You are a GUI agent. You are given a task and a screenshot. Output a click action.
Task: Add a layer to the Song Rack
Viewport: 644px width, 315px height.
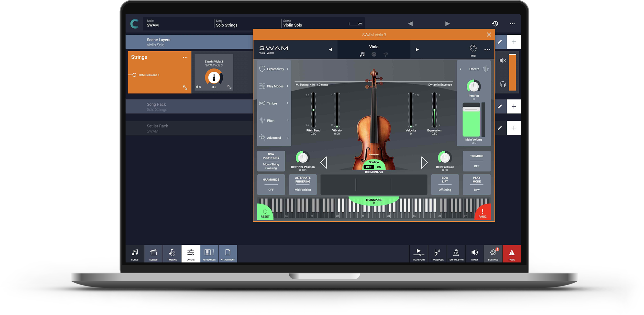click(x=514, y=107)
